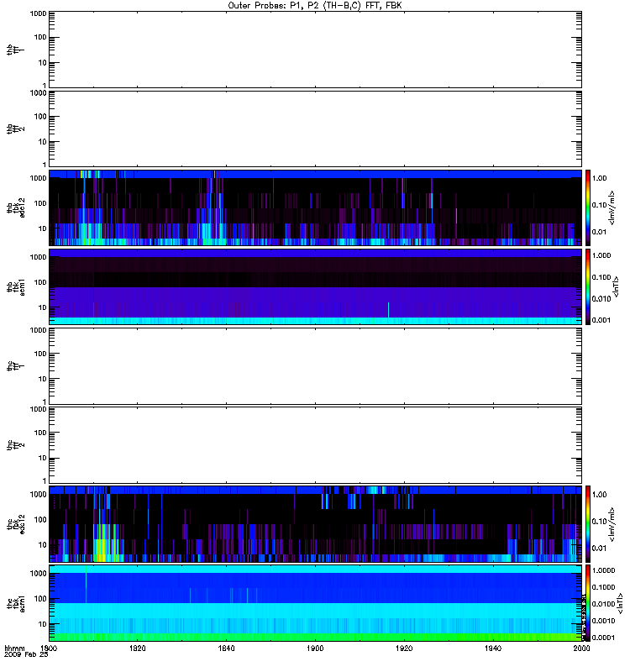Click the thb fbk edc12 color bar
Viewport: 630px width, 672px height.
coord(588,207)
